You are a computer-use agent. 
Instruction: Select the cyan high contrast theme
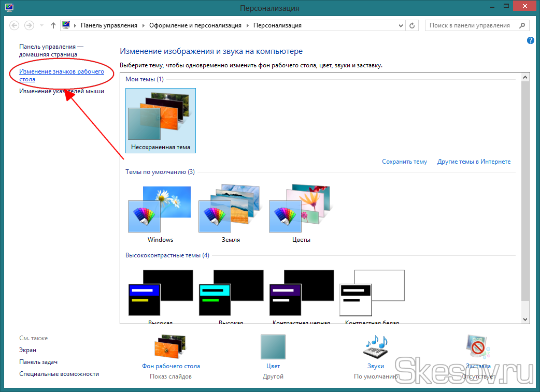pyautogui.click(x=231, y=296)
